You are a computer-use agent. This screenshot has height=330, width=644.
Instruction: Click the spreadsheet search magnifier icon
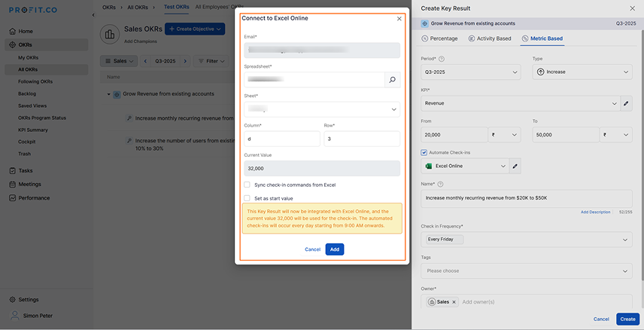point(392,80)
